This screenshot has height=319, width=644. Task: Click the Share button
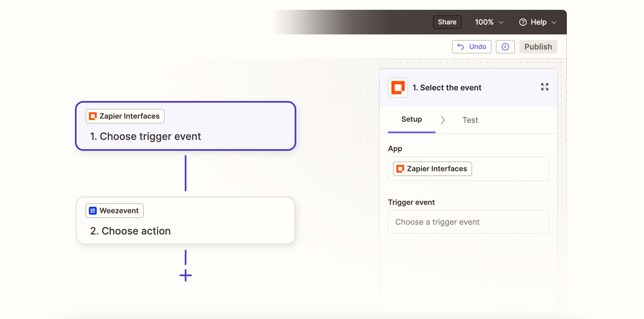pyautogui.click(x=447, y=22)
